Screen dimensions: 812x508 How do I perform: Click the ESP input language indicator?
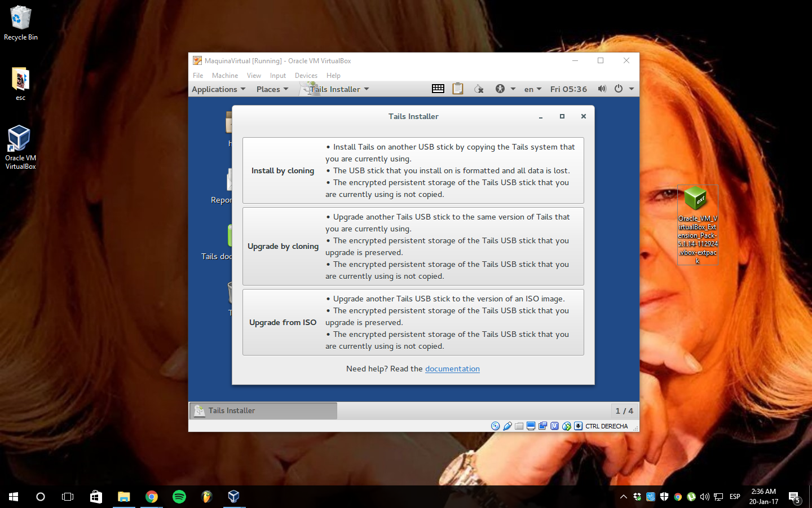(x=735, y=497)
